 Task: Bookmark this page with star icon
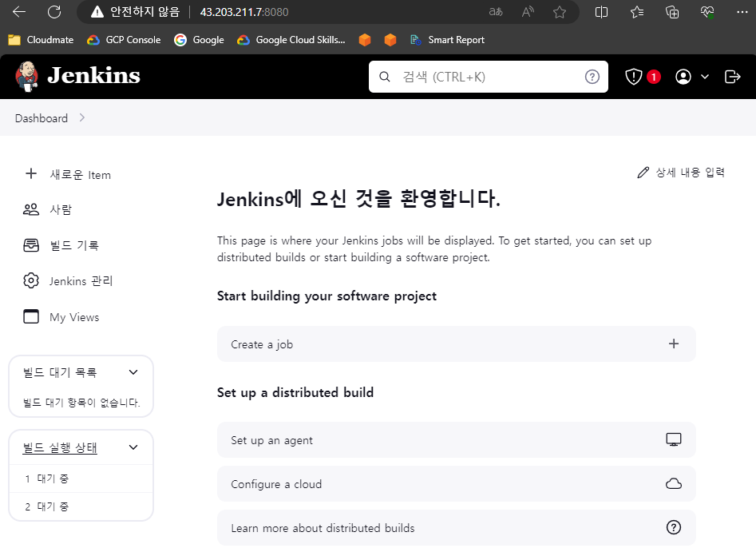coord(560,12)
